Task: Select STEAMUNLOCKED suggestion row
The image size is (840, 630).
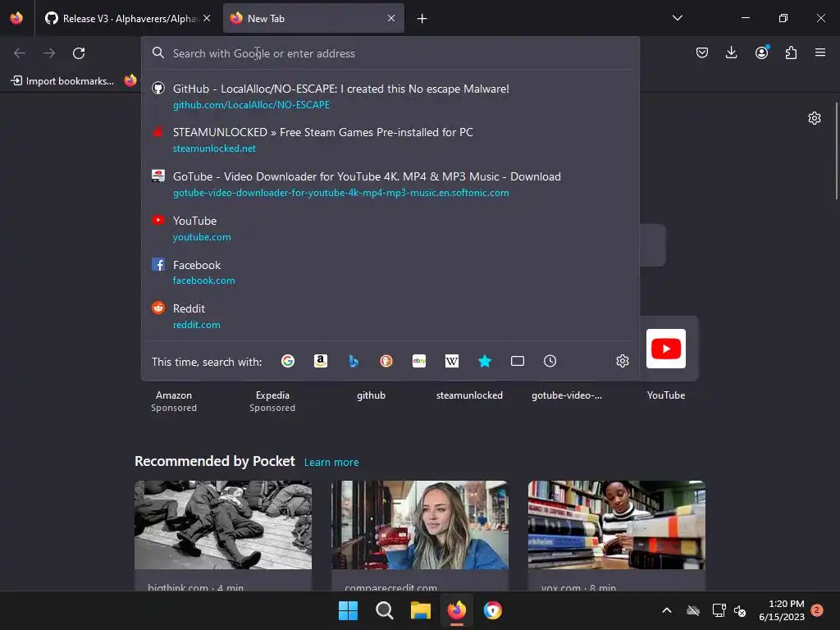Action: 390,139
